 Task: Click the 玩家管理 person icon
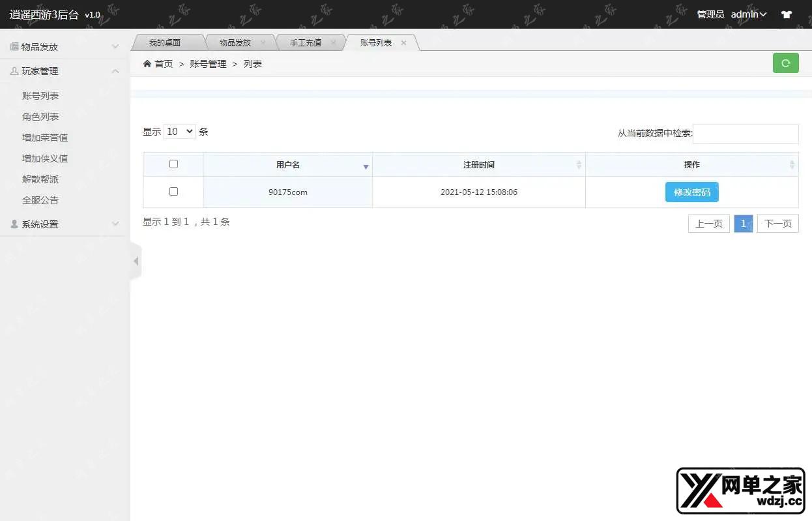(x=14, y=71)
